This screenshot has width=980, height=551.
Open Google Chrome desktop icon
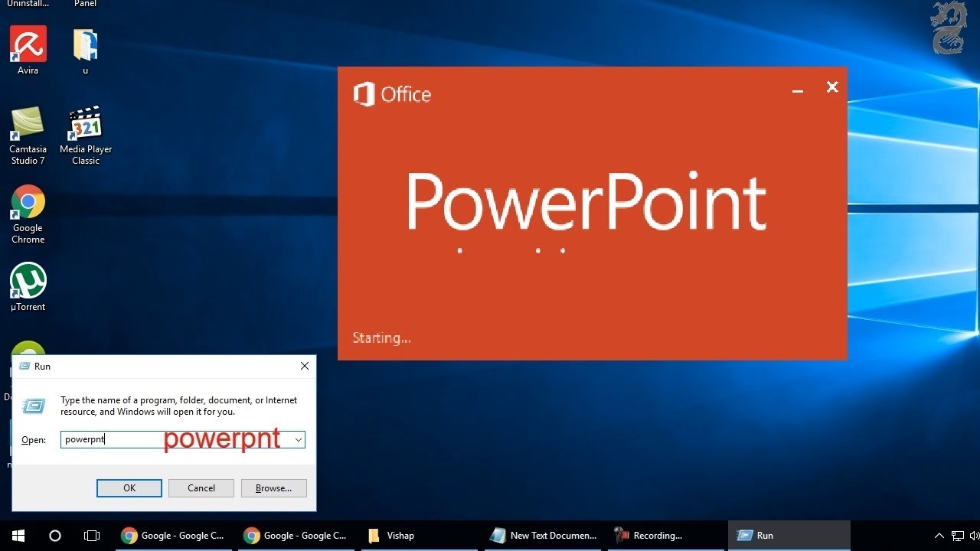pyautogui.click(x=28, y=214)
